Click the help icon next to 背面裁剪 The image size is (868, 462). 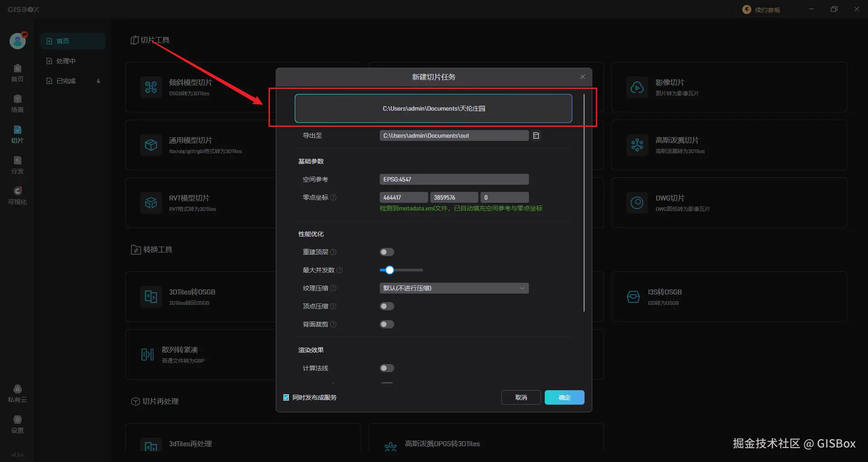[x=333, y=324]
